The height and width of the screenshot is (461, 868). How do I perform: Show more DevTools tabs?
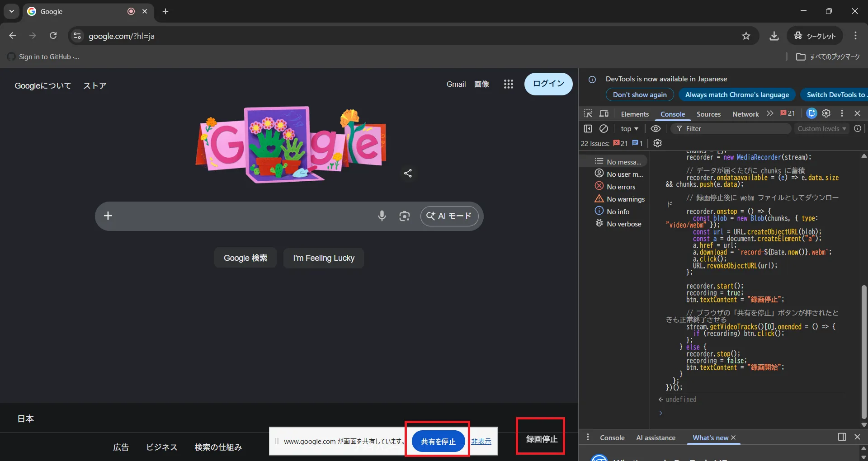[770, 113]
